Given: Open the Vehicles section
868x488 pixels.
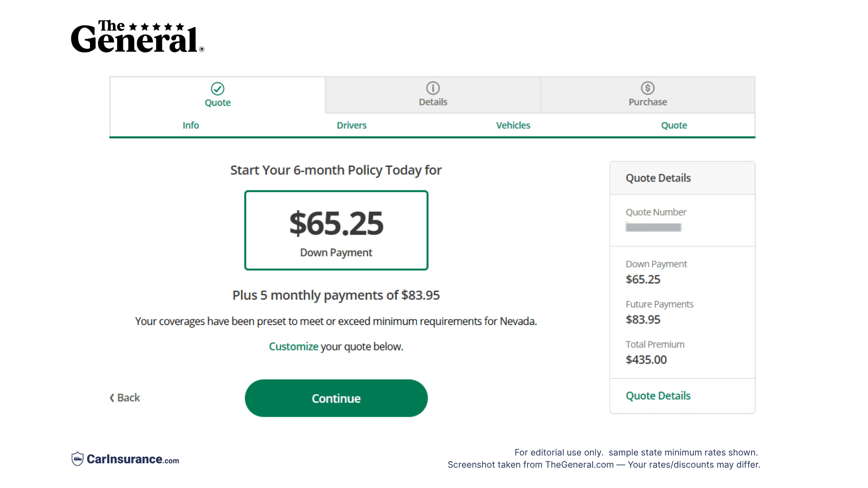Looking at the screenshot, I should (513, 125).
